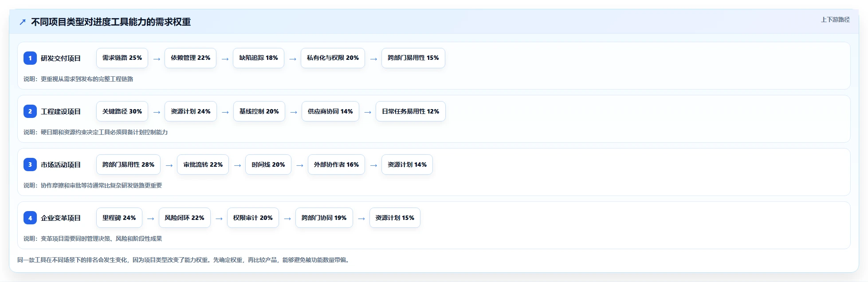
Task: Click the 权限审计 20% chip
Action: 253,218
